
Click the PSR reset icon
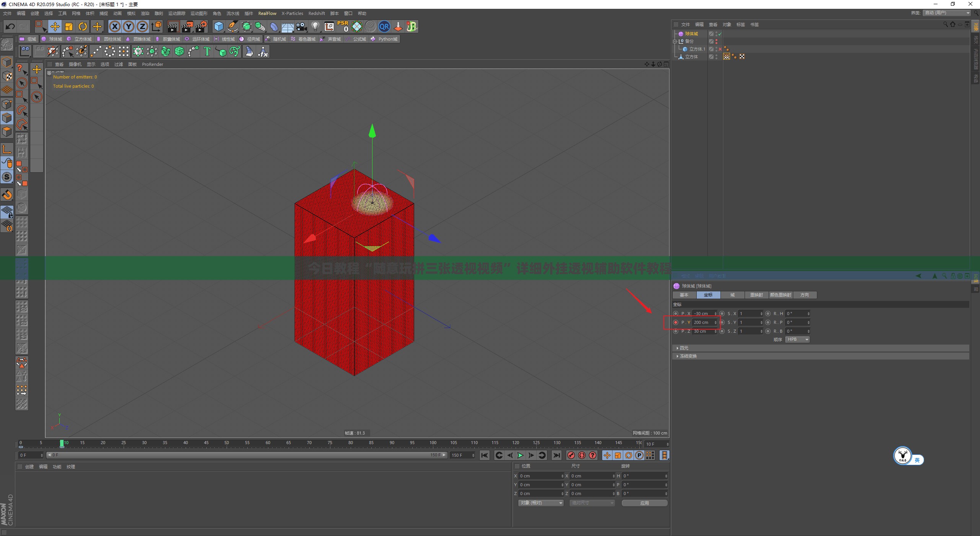(343, 26)
